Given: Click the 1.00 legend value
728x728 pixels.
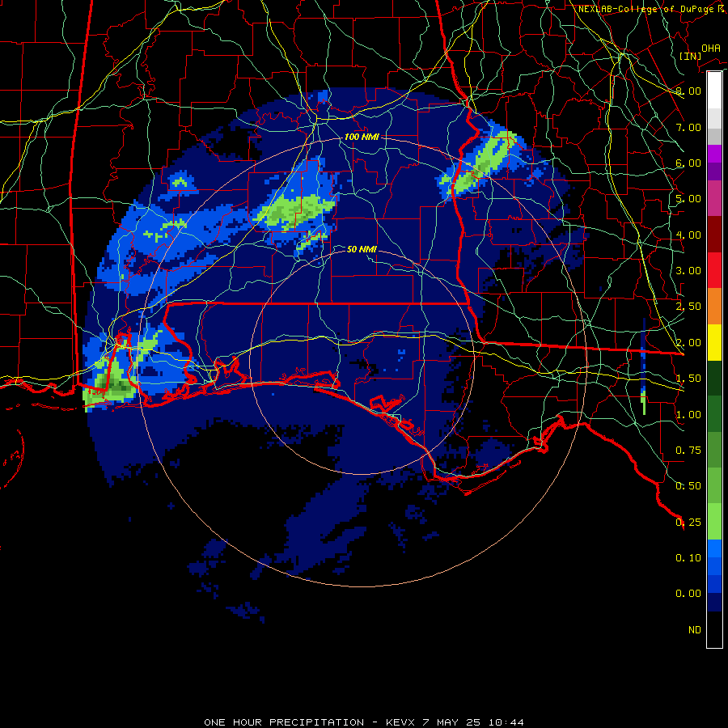Looking at the screenshot, I should click(688, 415).
